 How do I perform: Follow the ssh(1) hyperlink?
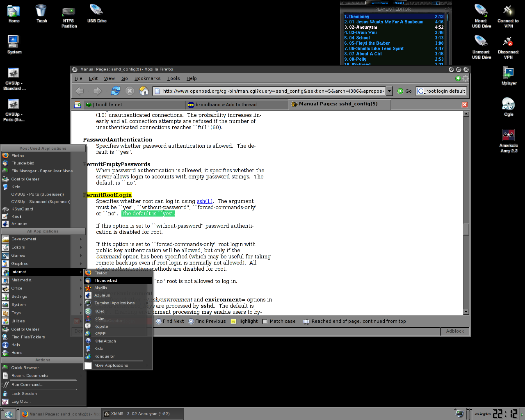tap(204, 201)
